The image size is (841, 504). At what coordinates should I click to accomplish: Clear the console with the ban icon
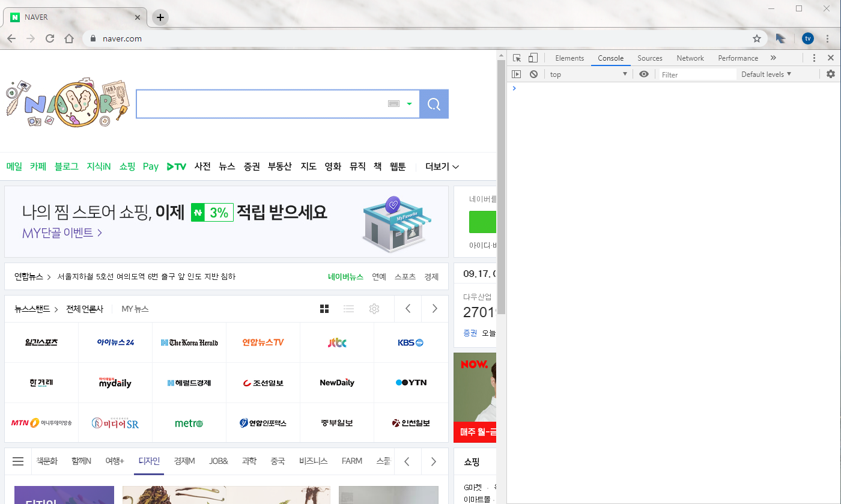533,74
